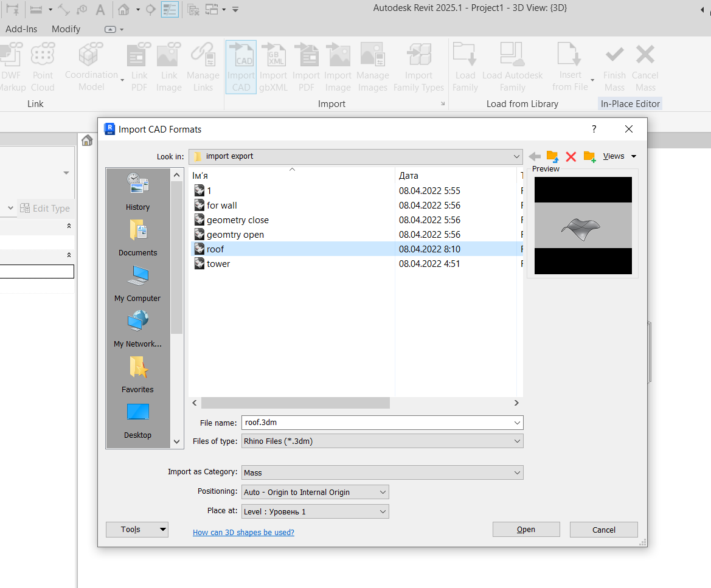
Task: Click the Point Cloud ribbon icon
Action: (43, 67)
